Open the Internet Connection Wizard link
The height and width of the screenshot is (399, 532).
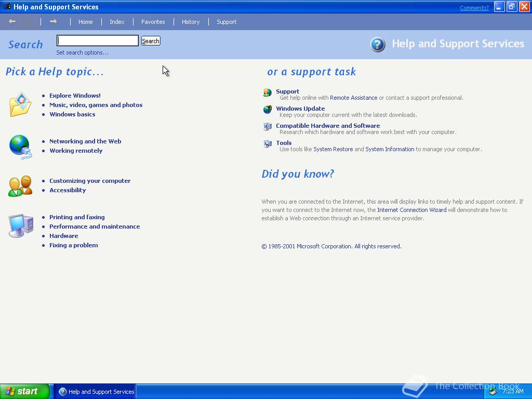(412, 210)
